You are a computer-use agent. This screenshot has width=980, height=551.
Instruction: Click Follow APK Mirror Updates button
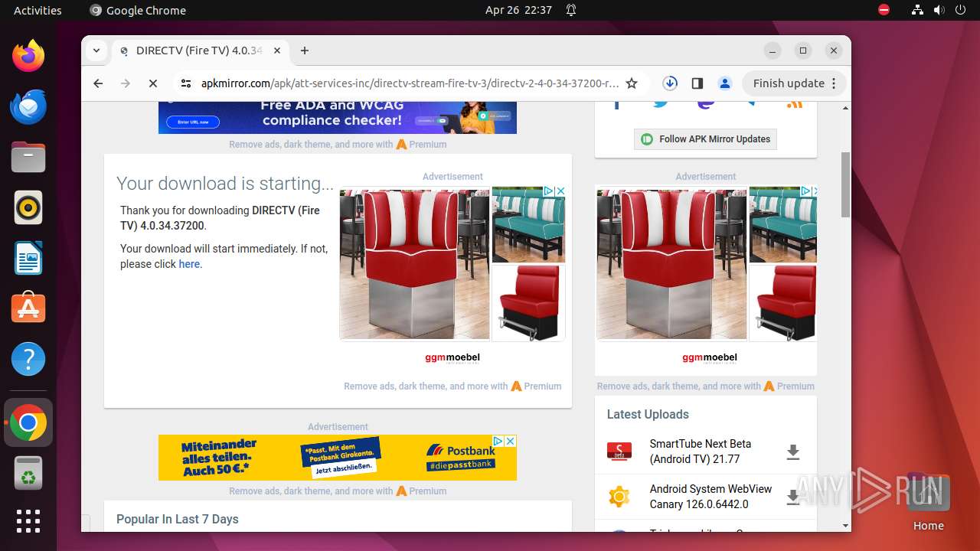pos(705,139)
